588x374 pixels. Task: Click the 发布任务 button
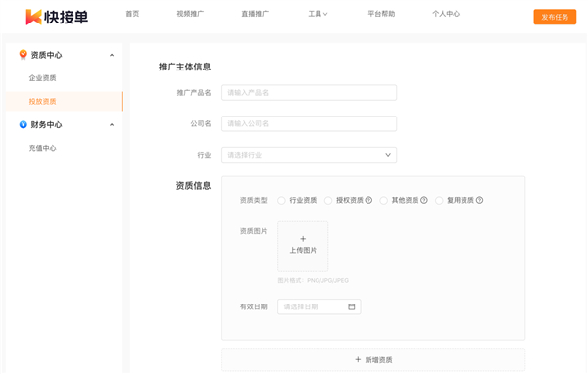coord(555,17)
